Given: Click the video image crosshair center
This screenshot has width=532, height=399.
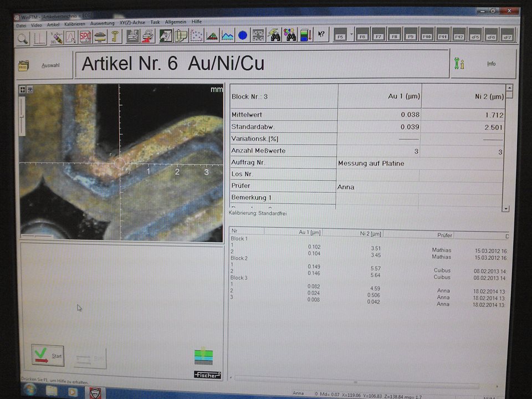Looking at the screenshot, I should point(120,163).
